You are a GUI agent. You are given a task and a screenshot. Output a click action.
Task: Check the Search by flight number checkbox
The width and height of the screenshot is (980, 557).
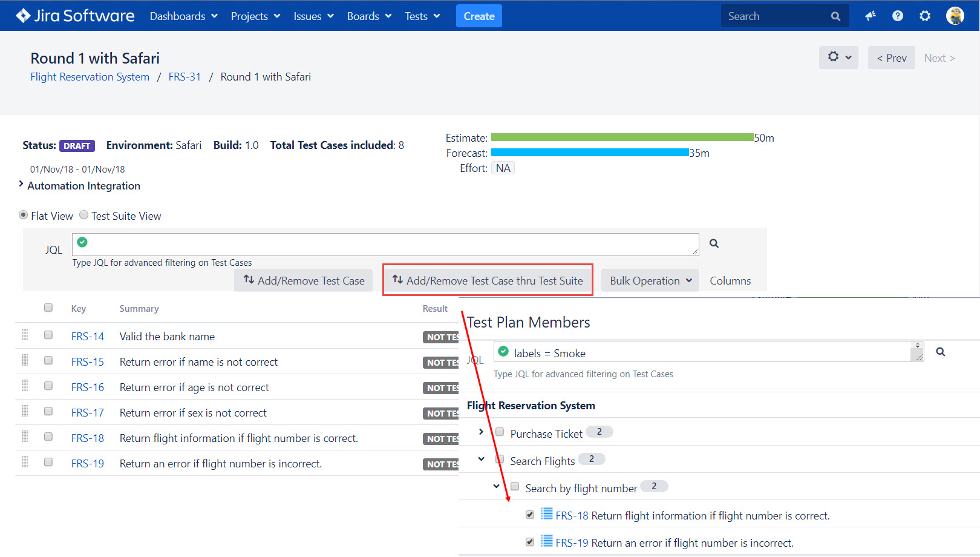pos(515,486)
